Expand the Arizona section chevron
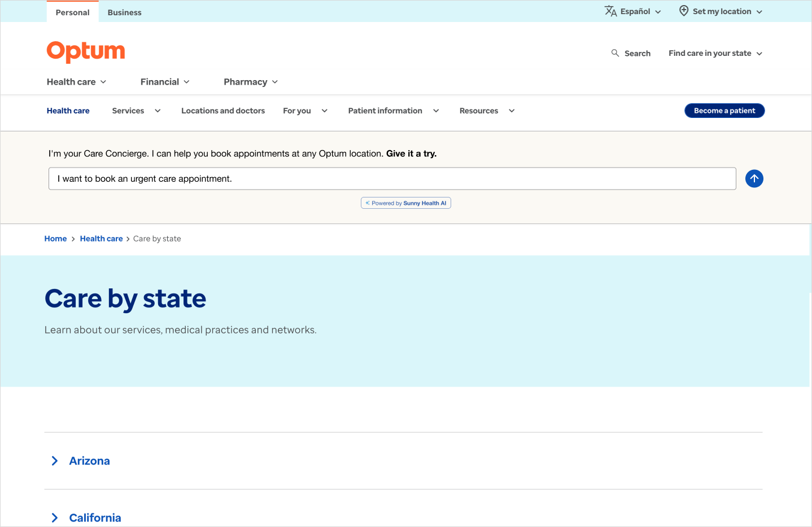Image resolution: width=812 pixels, height=527 pixels. (55, 461)
